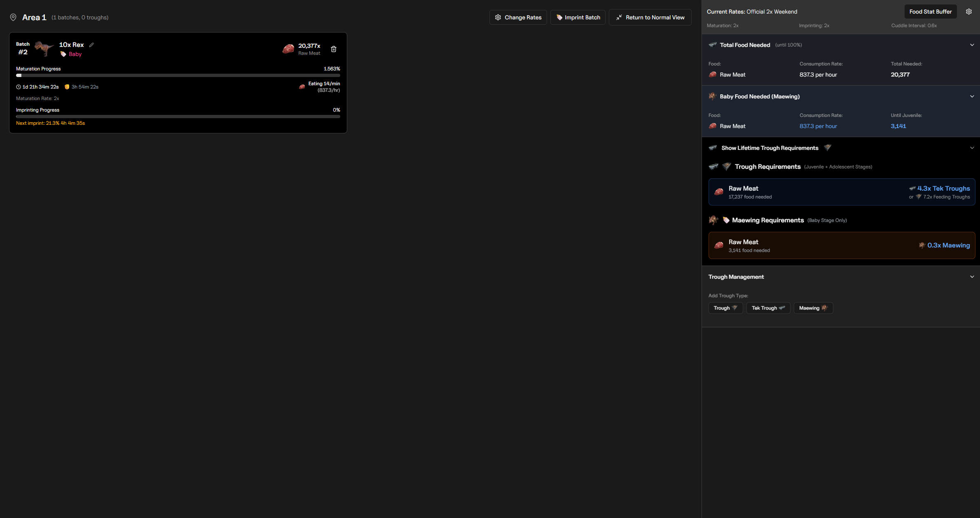Click Return to Normal View

pos(650,17)
